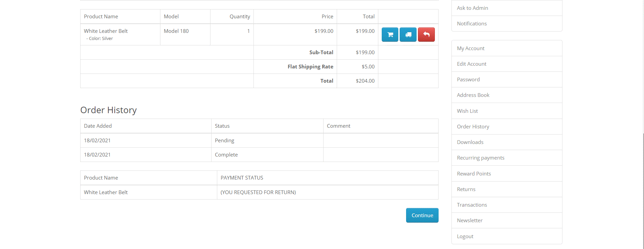
Task: Click the truck shipping icon button
Action: pyautogui.click(x=408, y=35)
